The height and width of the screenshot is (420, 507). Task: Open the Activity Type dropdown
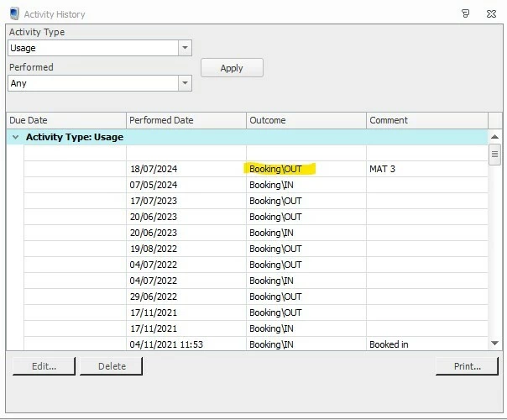[x=185, y=48]
